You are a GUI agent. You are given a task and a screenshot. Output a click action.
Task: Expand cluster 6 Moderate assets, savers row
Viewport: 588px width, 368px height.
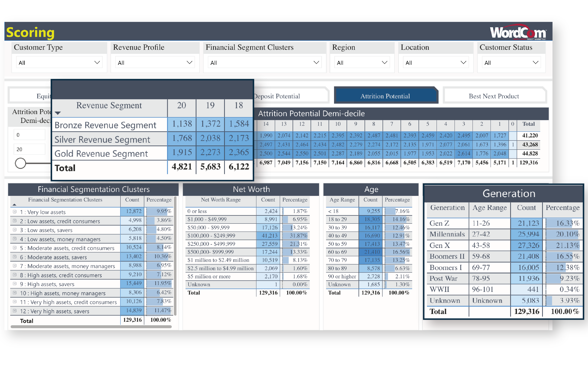15,257
